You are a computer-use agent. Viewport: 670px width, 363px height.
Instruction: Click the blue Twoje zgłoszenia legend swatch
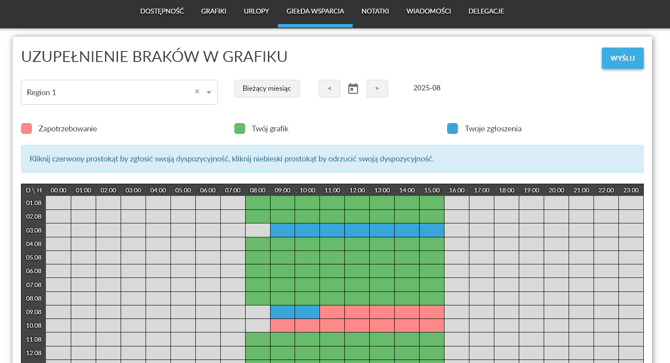point(453,129)
